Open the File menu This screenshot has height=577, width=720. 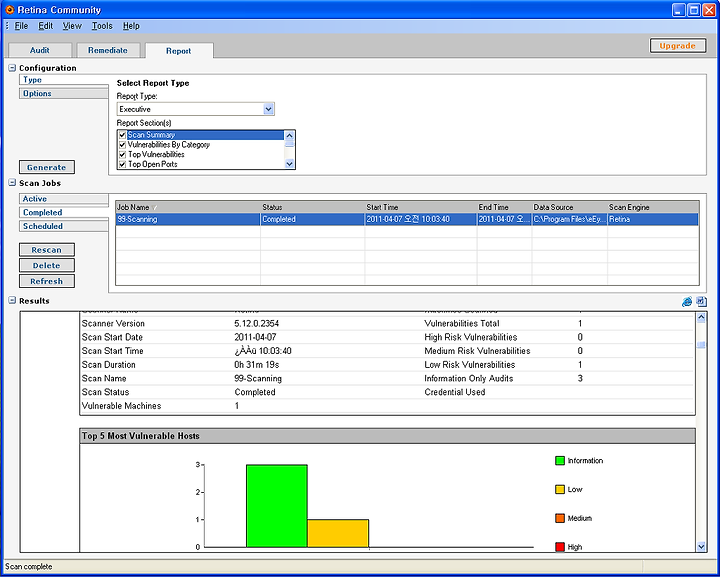pos(21,26)
